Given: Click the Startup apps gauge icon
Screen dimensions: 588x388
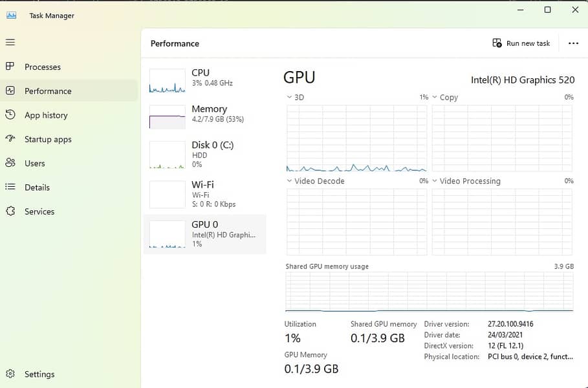Looking at the screenshot, I should (x=10, y=139).
